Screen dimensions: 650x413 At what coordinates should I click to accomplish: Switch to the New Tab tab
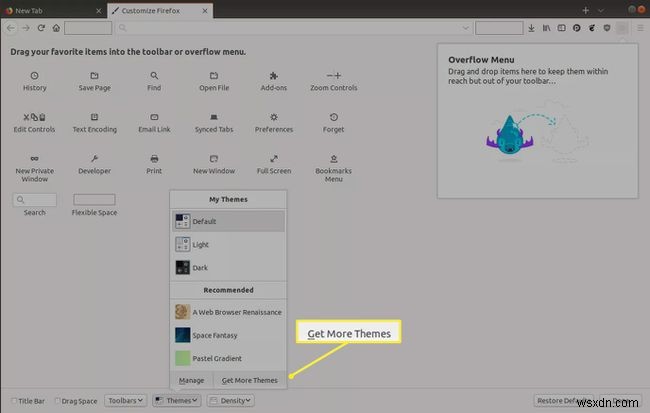[x=52, y=10]
